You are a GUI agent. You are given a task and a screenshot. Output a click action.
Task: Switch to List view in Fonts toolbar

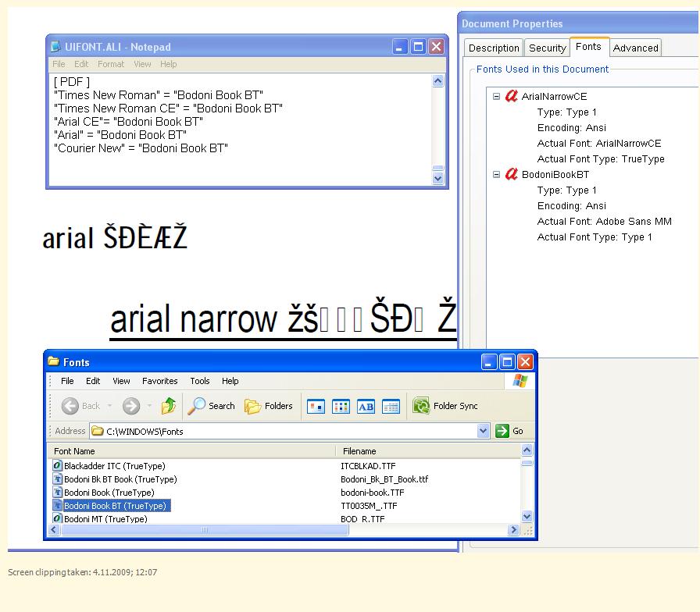coord(341,407)
